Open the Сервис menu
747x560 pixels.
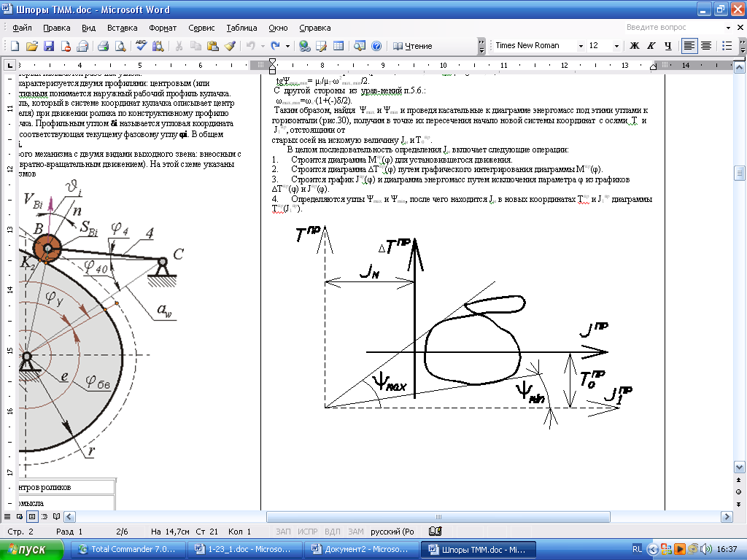coord(201,28)
